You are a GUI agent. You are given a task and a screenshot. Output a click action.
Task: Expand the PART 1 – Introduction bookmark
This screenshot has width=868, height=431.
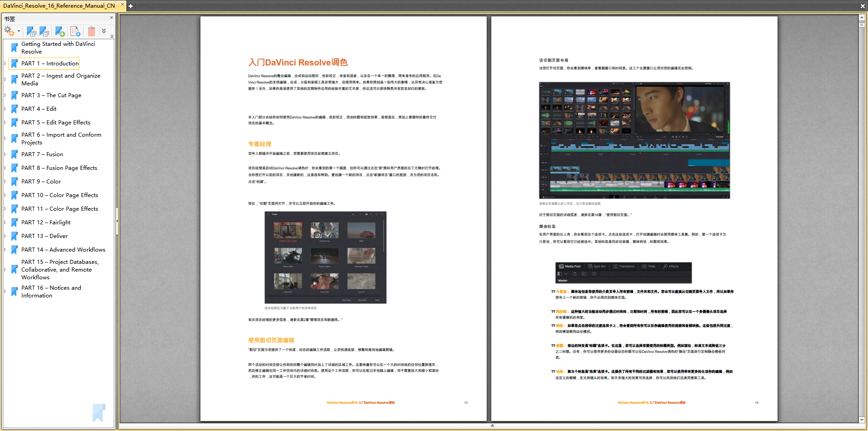click(x=5, y=64)
